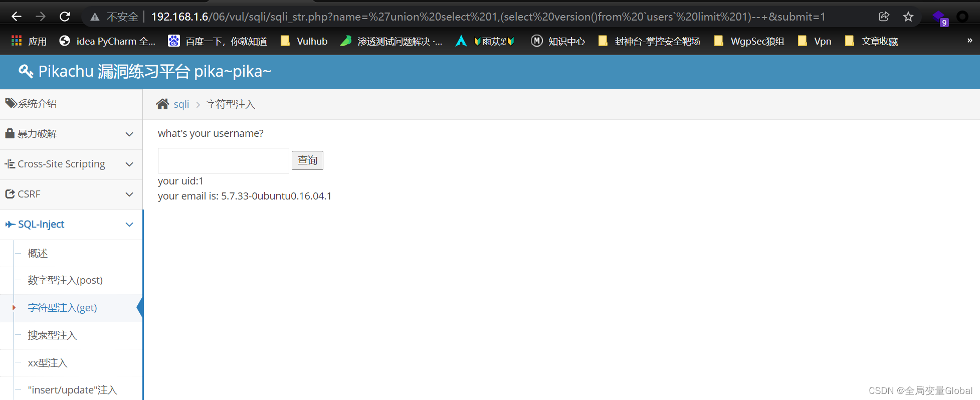Screen dimensions: 980x400
Task: Expand the Cross-Site Scripting menu chevron
Action: coord(129,164)
